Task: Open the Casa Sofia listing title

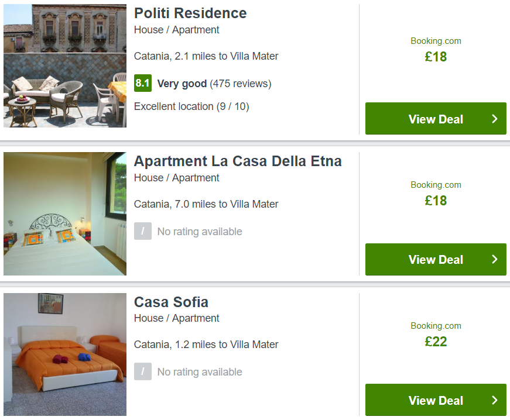Action: point(171,302)
